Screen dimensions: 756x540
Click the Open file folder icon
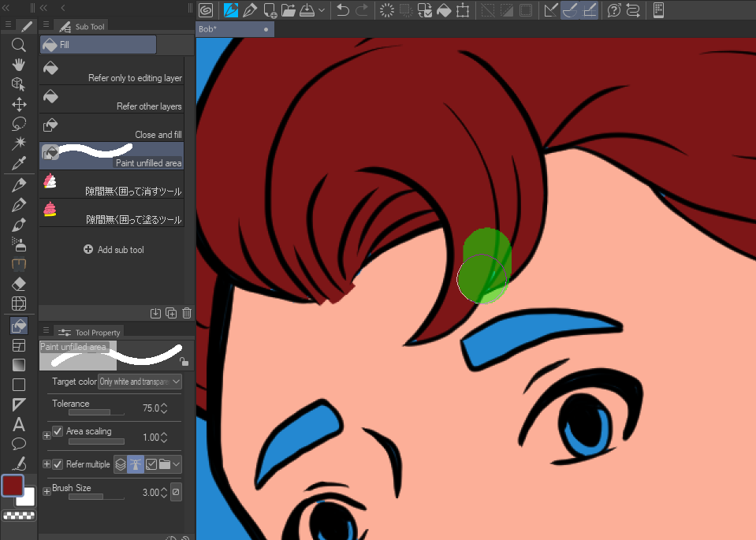(x=289, y=9)
